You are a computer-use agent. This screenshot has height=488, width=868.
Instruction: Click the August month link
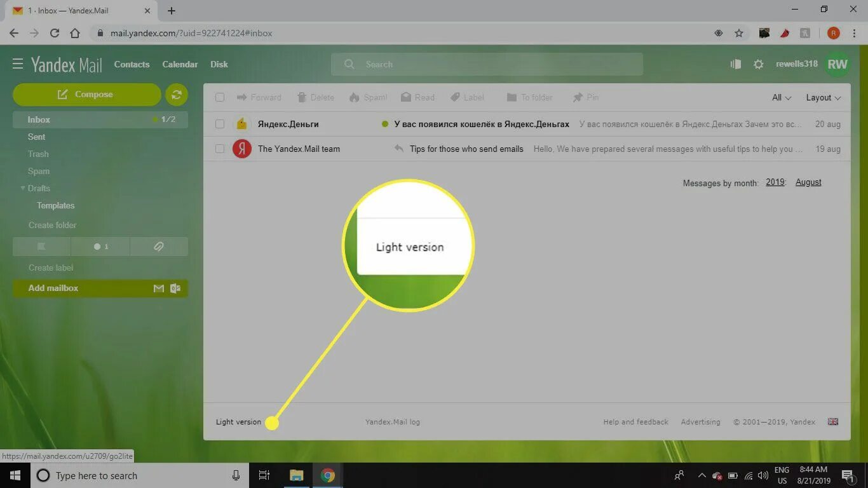point(808,182)
